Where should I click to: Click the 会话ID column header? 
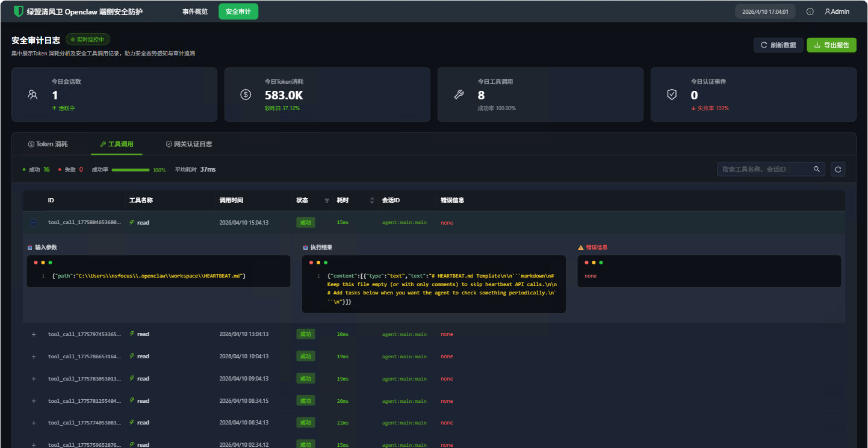[x=391, y=201]
